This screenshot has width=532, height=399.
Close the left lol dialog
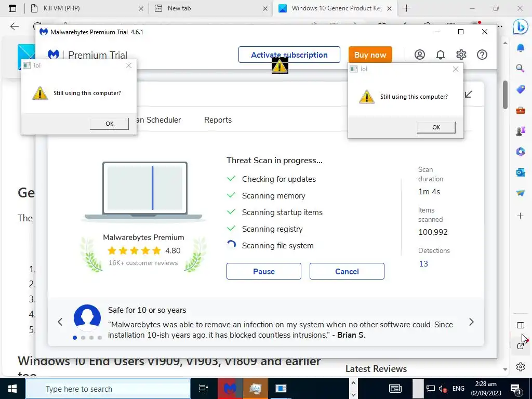[129, 65]
